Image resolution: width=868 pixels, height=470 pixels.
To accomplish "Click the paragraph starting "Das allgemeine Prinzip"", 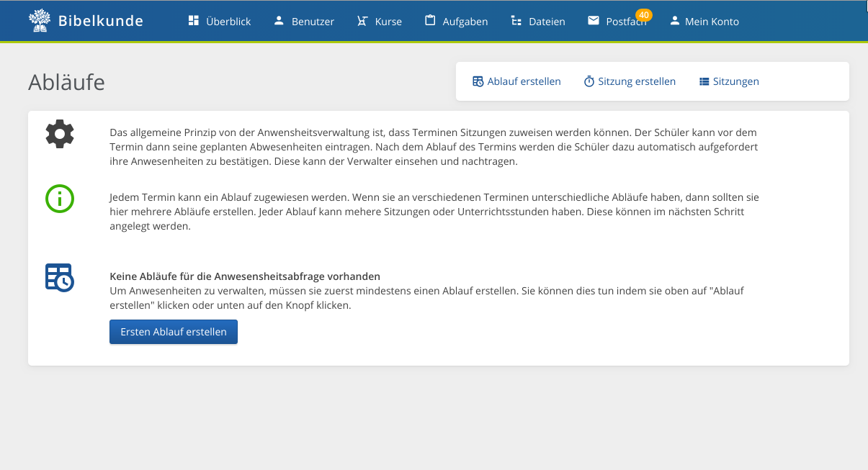I will [434, 147].
